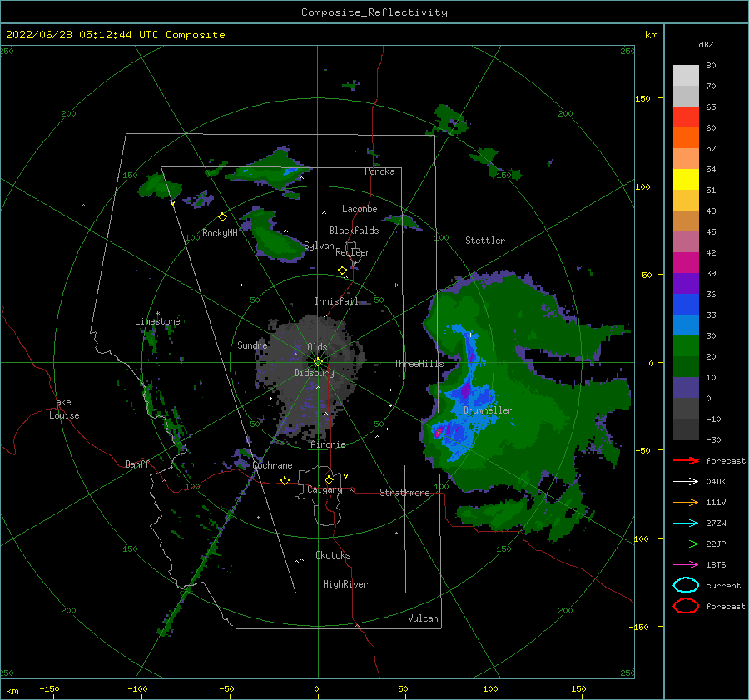The width and height of the screenshot is (749, 700).
Task: Select the indigo 0-10 dBZ color swatch
Action: tap(686, 388)
